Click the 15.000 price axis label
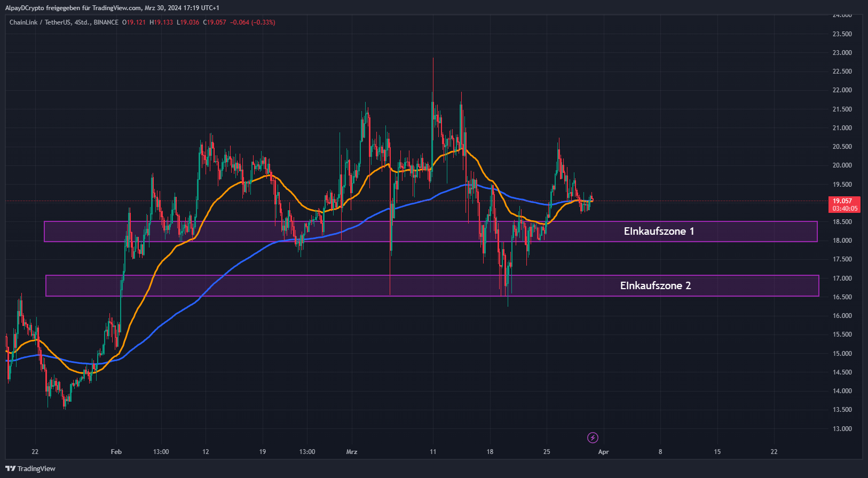868x478 pixels. click(842, 354)
